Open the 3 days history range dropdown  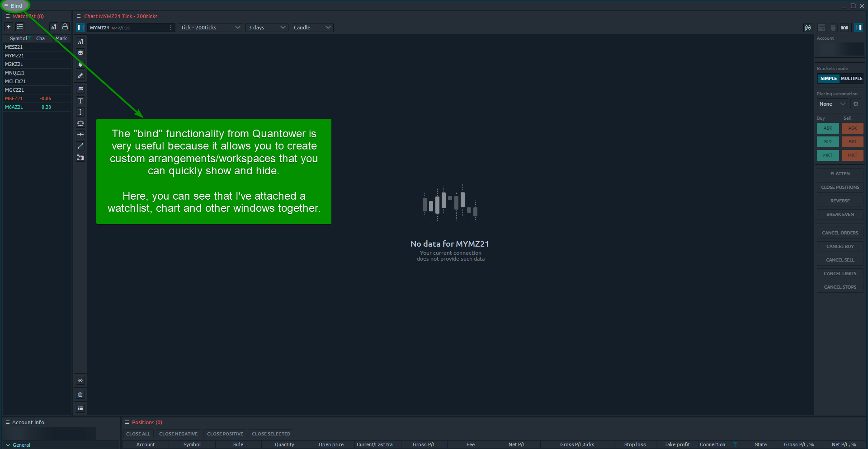click(x=267, y=28)
